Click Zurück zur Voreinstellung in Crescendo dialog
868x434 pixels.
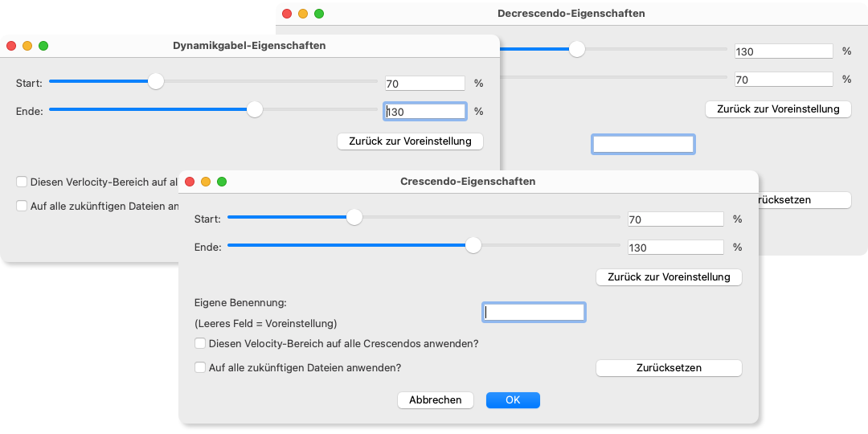[x=669, y=277]
